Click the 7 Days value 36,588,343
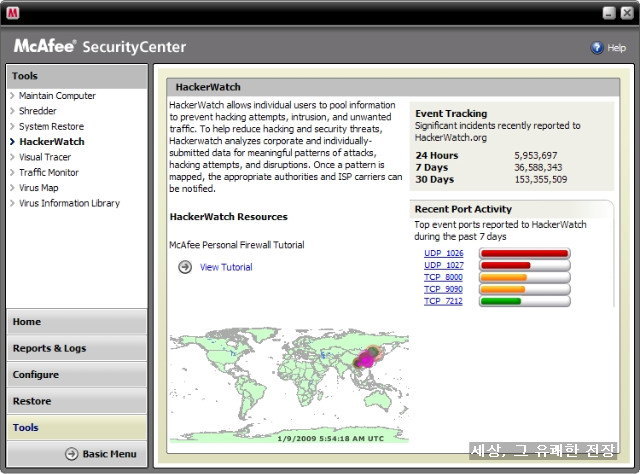Screen dimensions: 640x474 click(538, 167)
